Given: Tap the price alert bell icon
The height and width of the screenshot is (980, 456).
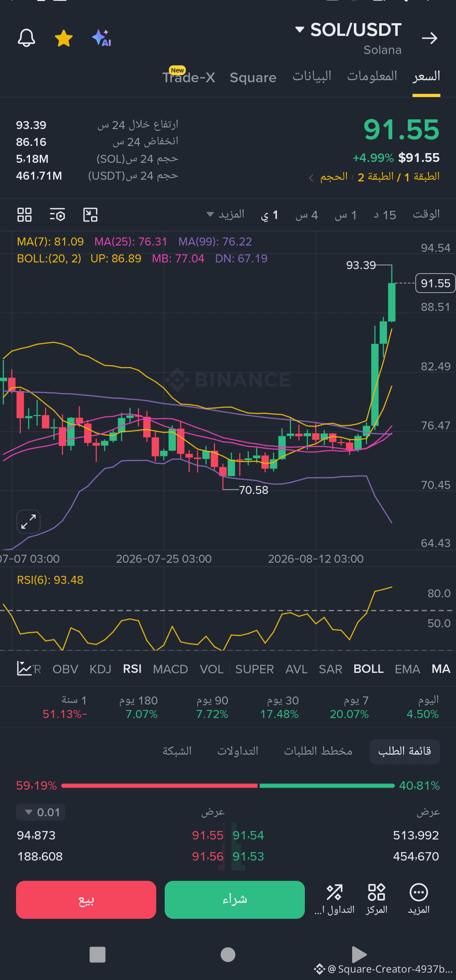Looking at the screenshot, I should (x=26, y=38).
